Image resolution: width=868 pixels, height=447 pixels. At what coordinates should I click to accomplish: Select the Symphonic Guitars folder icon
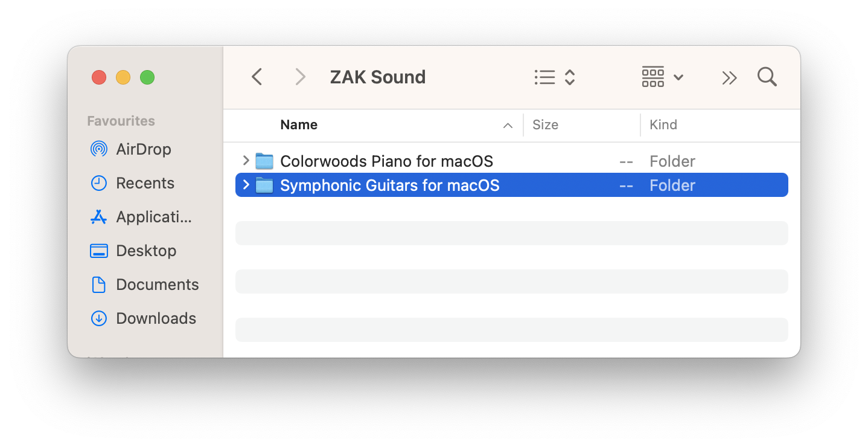point(264,185)
